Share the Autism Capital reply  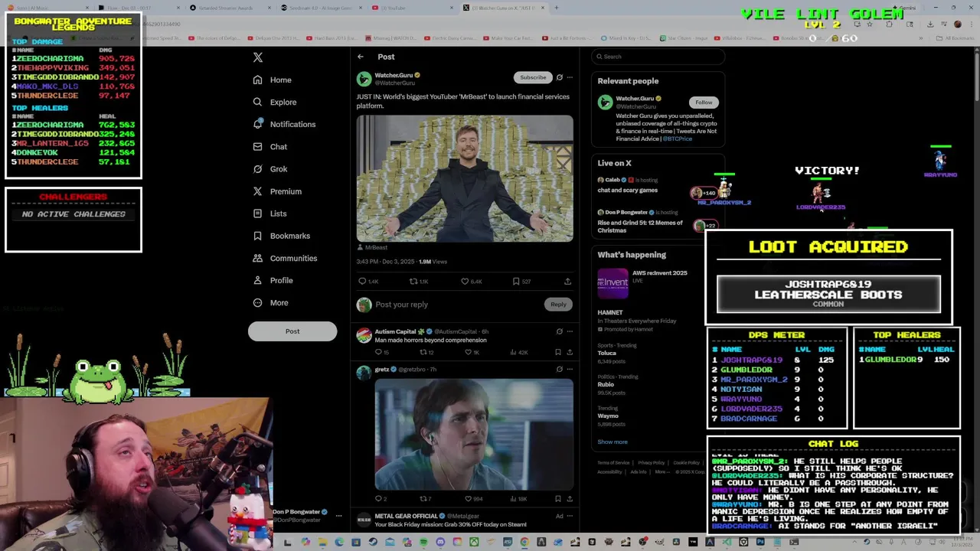pyautogui.click(x=569, y=352)
